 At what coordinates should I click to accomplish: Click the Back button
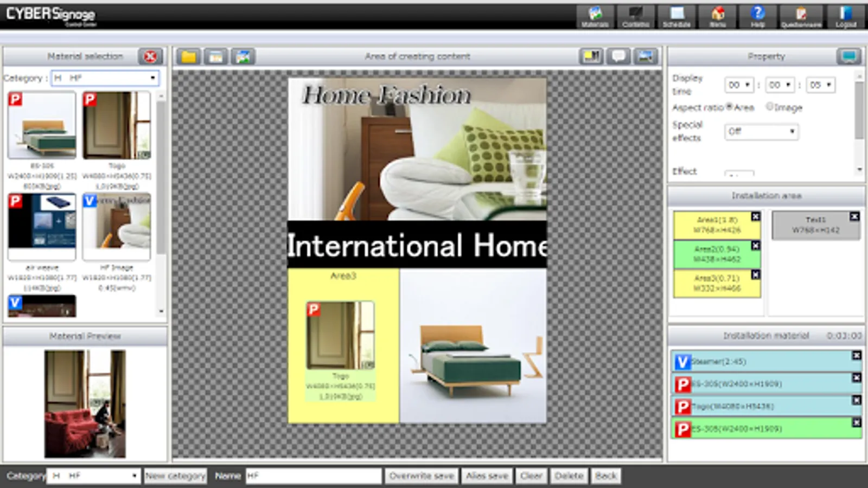[x=606, y=476]
